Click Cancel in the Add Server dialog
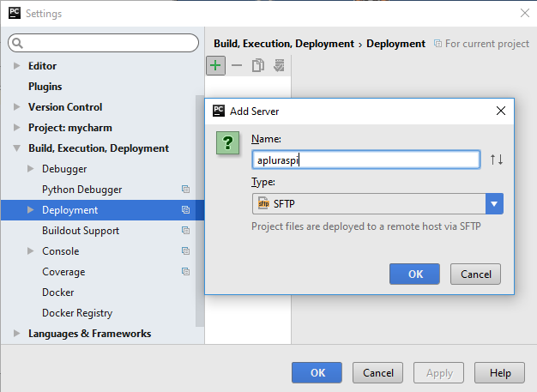 tap(475, 274)
